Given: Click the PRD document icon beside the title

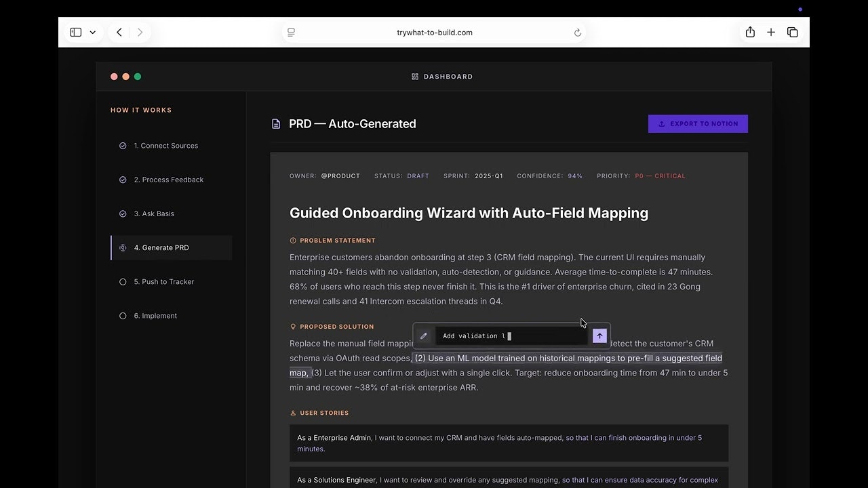Looking at the screenshot, I should tap(275, 124).
